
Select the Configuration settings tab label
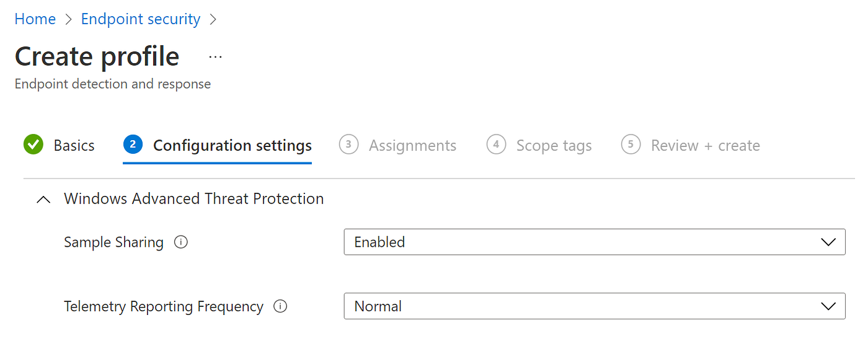click(232, 146)
